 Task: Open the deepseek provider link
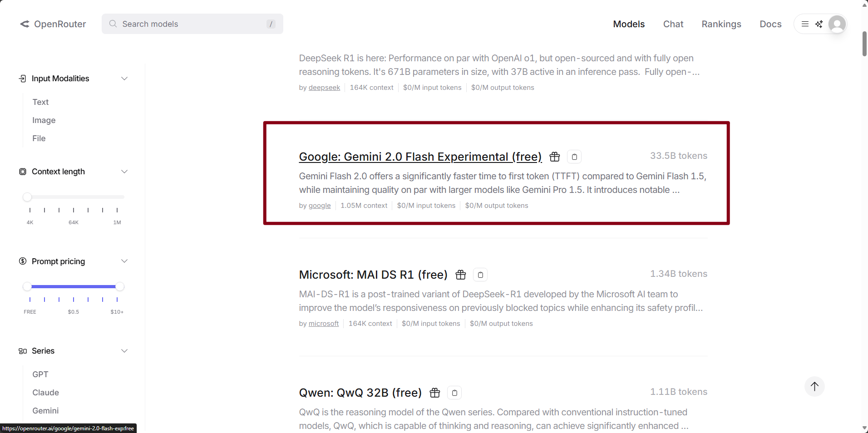[x=324, y=88]
